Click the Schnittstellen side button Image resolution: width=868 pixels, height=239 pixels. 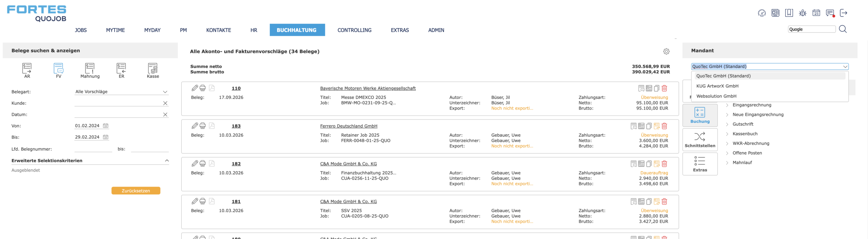click(x=700, y=140)
